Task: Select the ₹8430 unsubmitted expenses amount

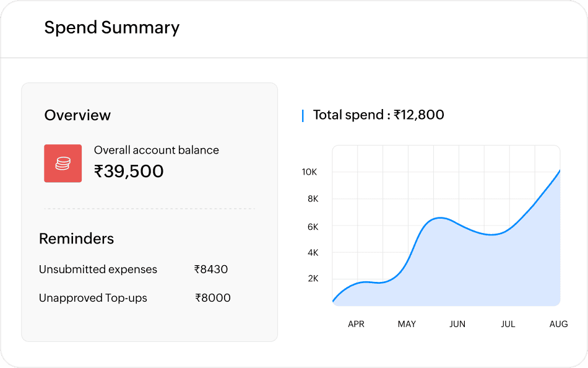Action: [x=211, y=269]
